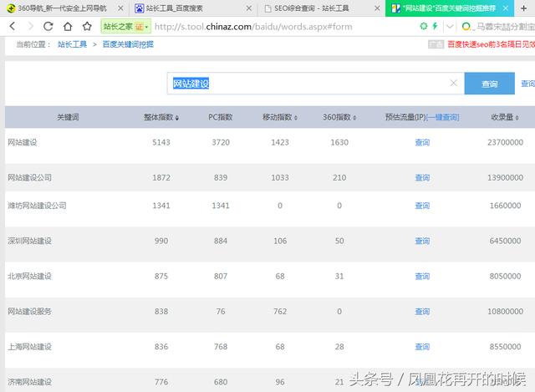
Task: Reload the page with refresh icon
Action: click(x=48, y=26)
